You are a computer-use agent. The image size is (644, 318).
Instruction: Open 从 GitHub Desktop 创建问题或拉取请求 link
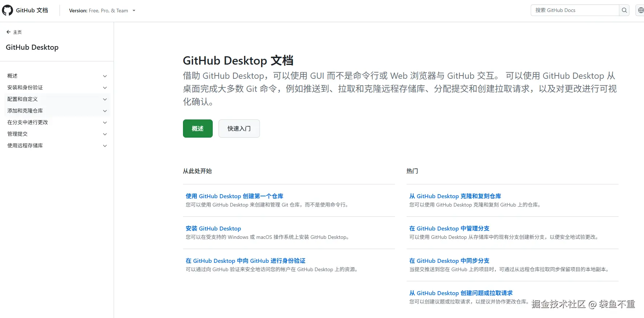pos(461,293)
